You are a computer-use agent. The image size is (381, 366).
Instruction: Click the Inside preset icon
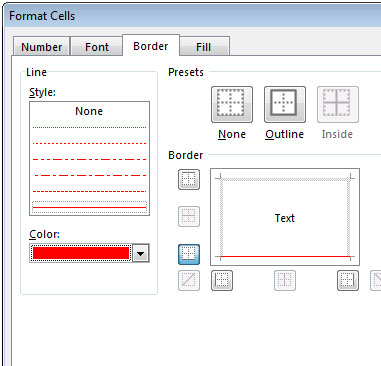[338, 105]
